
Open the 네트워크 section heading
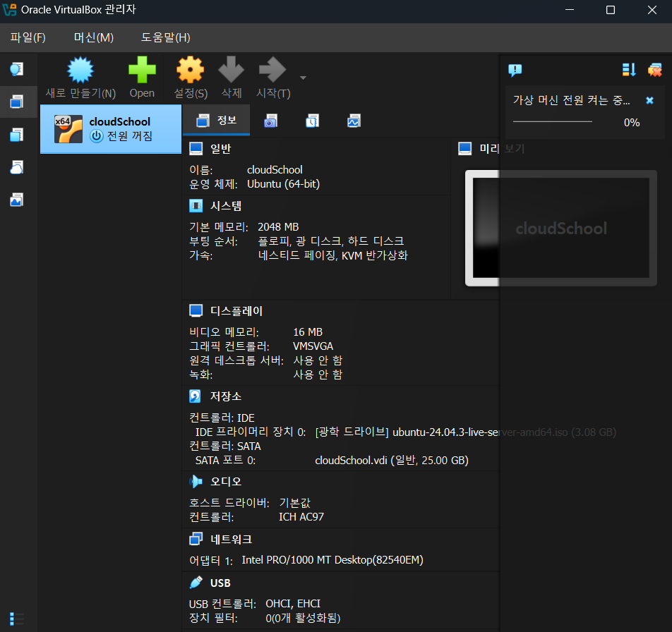tap(231, 539)
